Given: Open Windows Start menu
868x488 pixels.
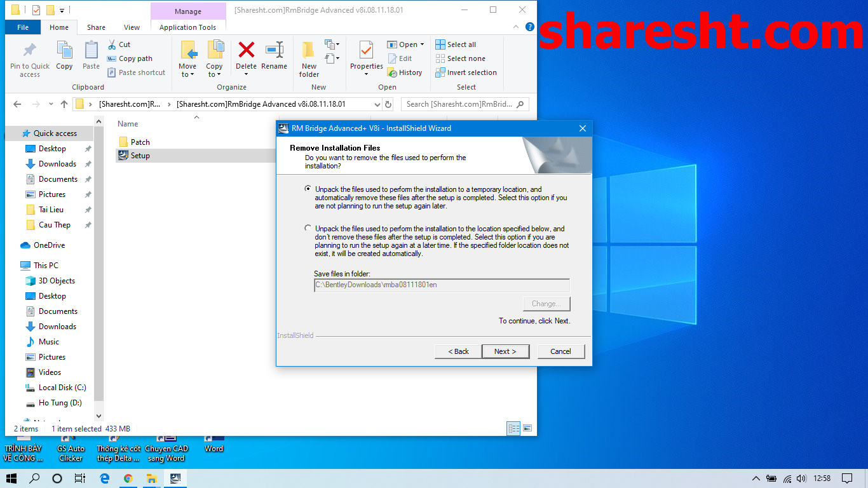Looking at the screenshot, I should click(11, 478).
